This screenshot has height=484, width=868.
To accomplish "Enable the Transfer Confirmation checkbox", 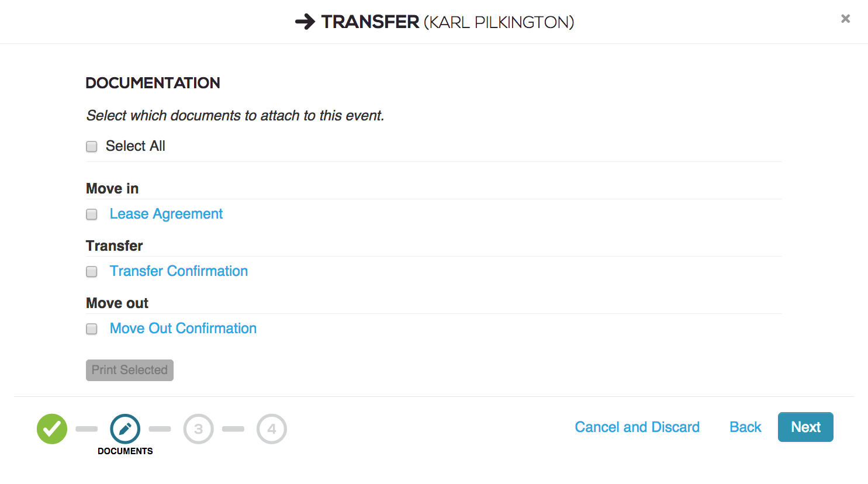I will 92,272.
